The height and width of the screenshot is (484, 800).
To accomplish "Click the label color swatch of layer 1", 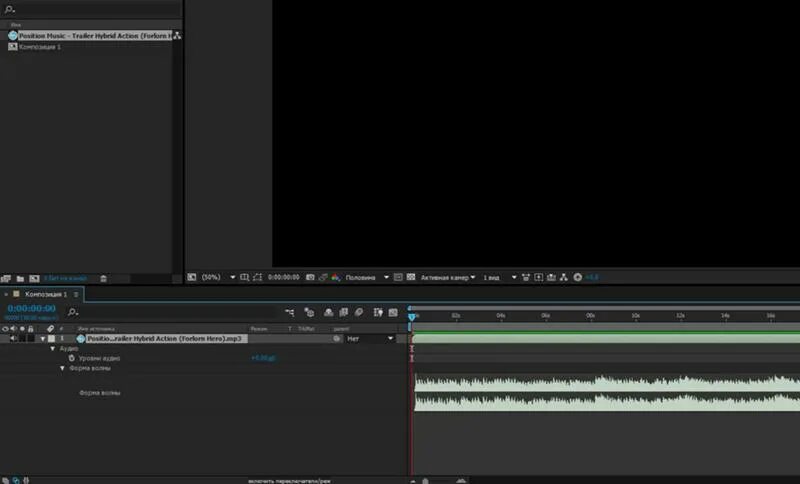I will (x=52, y=339).
